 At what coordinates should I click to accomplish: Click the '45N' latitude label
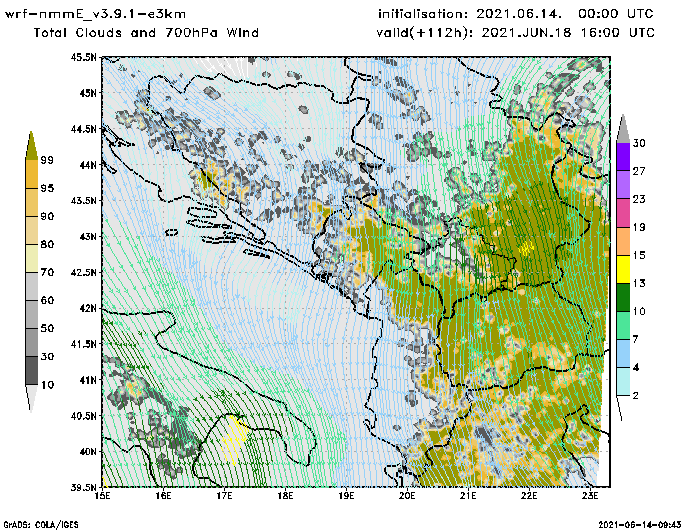pyautogui.click(x=88, y=93)
